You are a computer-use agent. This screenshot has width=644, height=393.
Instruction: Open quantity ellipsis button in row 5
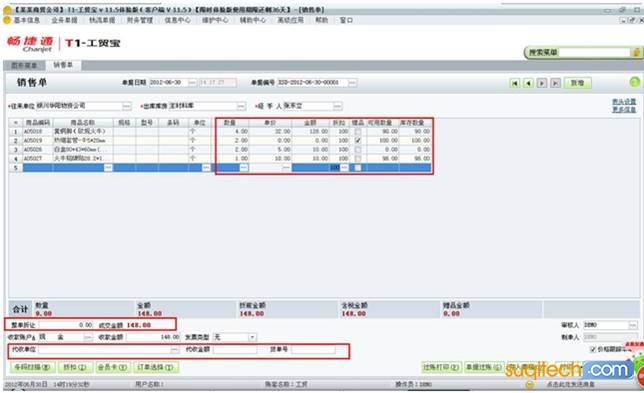point(244,168)
